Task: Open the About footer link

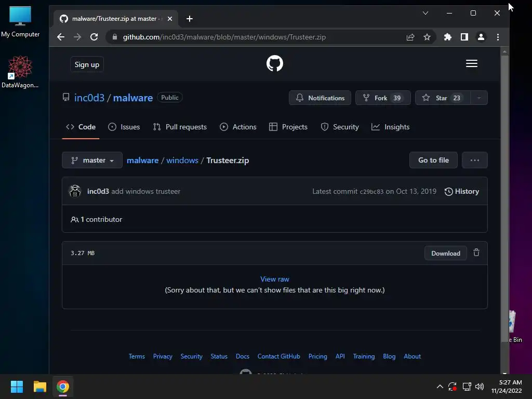Action: coord(412,356)
